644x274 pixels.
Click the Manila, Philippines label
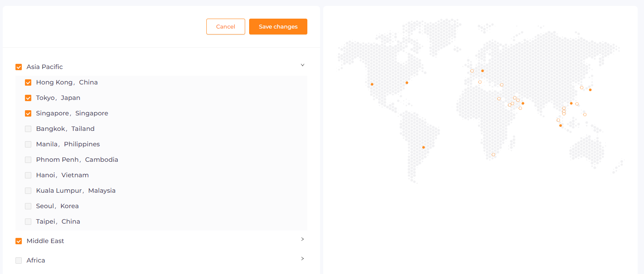click(68, 144)
